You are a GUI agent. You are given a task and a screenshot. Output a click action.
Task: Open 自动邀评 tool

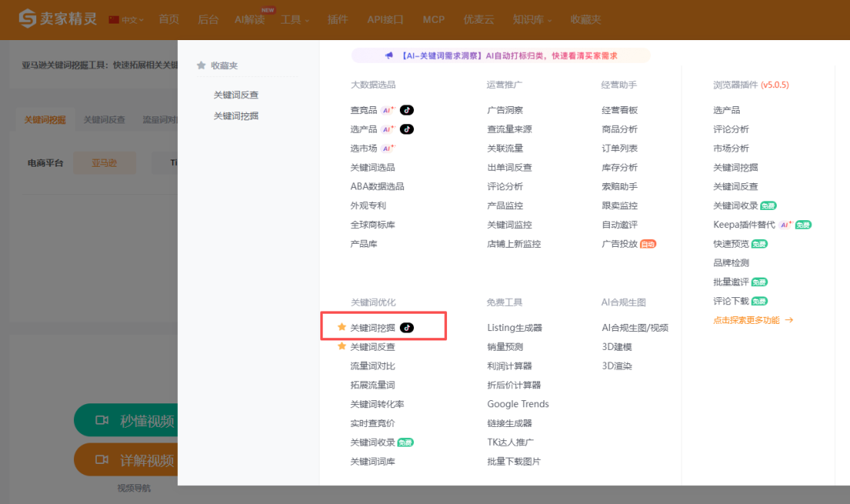coord(619,225)
